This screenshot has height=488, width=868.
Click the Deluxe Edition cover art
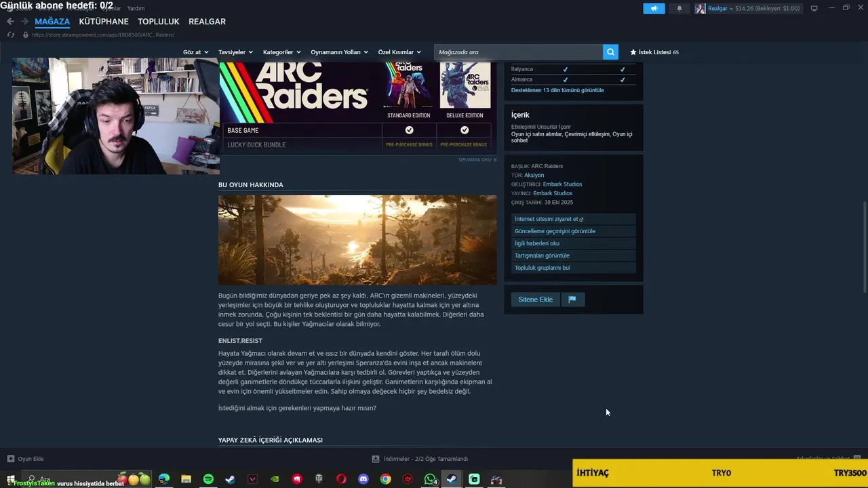[465, 85]
